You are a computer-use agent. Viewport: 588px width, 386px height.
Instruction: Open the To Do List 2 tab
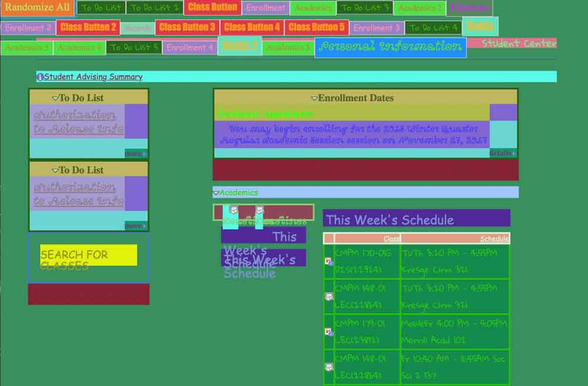point(155,8)
